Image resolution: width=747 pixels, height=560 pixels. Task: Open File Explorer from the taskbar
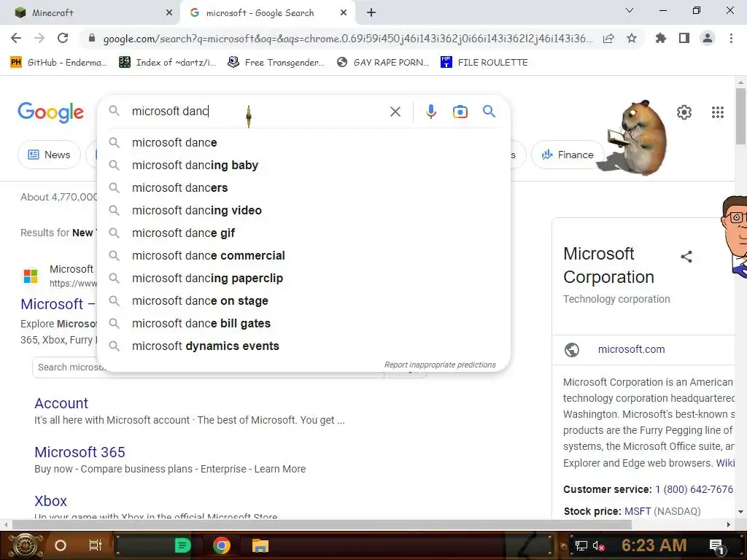click(x=260, y=545)
